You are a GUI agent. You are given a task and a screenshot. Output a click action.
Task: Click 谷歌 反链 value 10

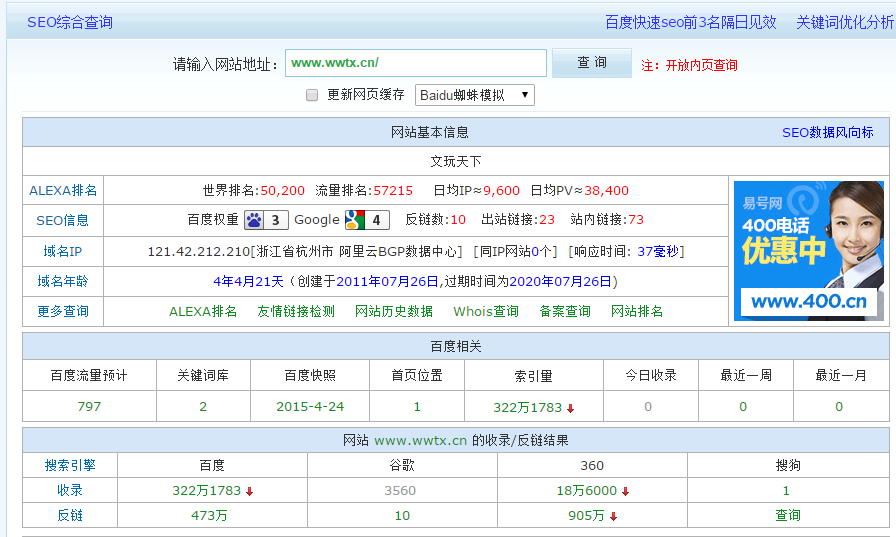coord(402,516)
